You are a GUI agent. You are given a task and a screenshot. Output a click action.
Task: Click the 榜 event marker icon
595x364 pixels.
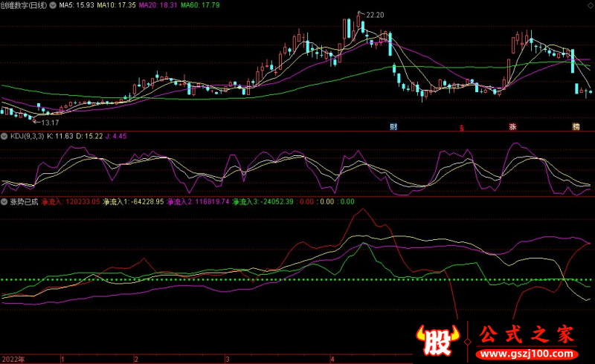click(x=575, y=127)
